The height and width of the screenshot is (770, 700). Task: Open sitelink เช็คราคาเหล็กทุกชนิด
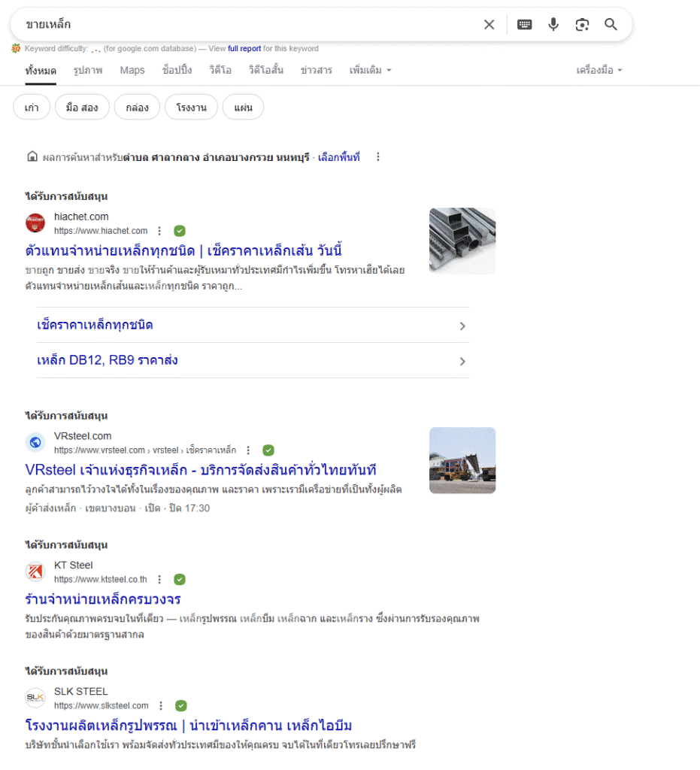pyautogui.click(x=95, y=325)
